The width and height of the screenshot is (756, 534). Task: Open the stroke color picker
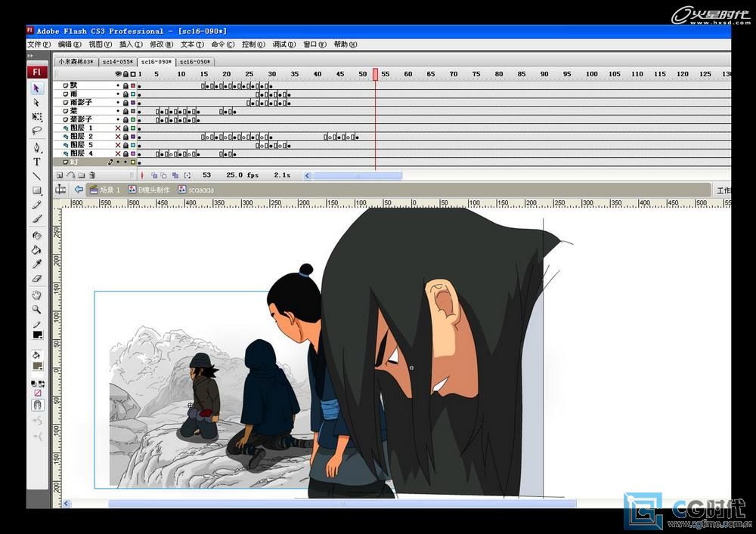[x=38, y=335]
